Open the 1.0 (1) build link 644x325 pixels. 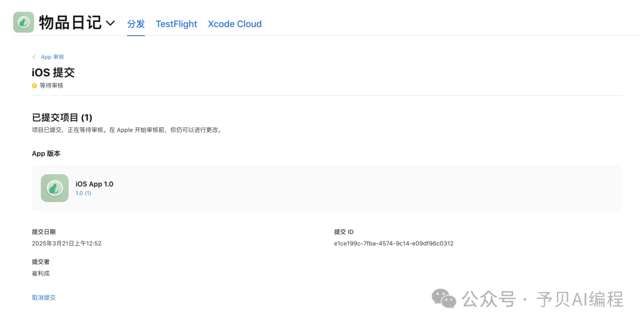(83, 193)
